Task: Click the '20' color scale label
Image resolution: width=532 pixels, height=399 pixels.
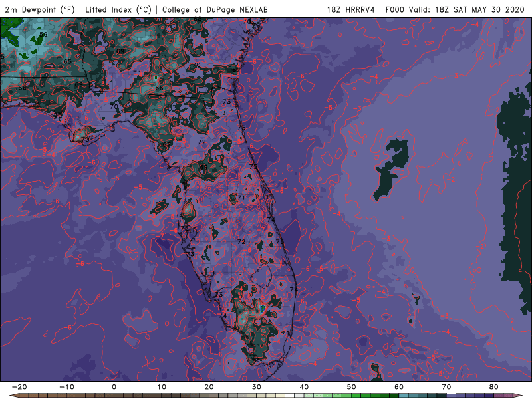Action: pyautogui.click(x=209, y=387)
